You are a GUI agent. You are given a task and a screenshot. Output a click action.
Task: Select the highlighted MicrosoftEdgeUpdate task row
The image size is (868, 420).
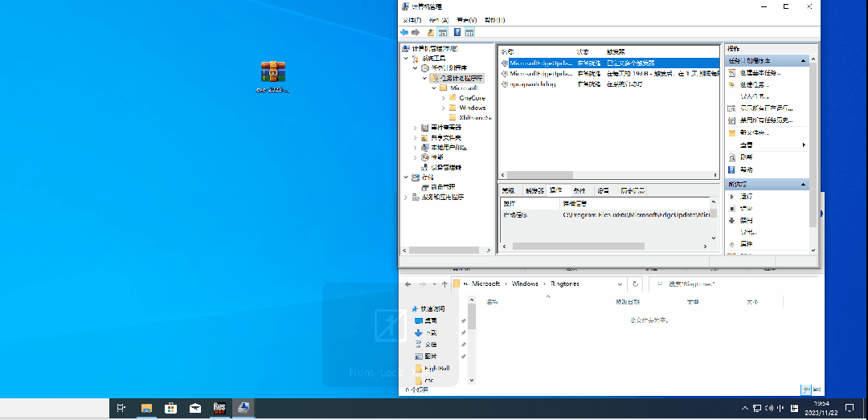[609, 63]
